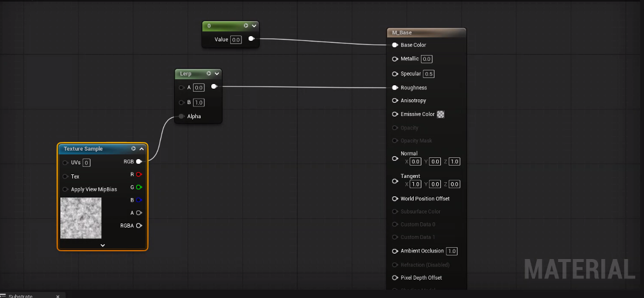
Task: Click the Lerp node output pin
Action: point(214,87)
